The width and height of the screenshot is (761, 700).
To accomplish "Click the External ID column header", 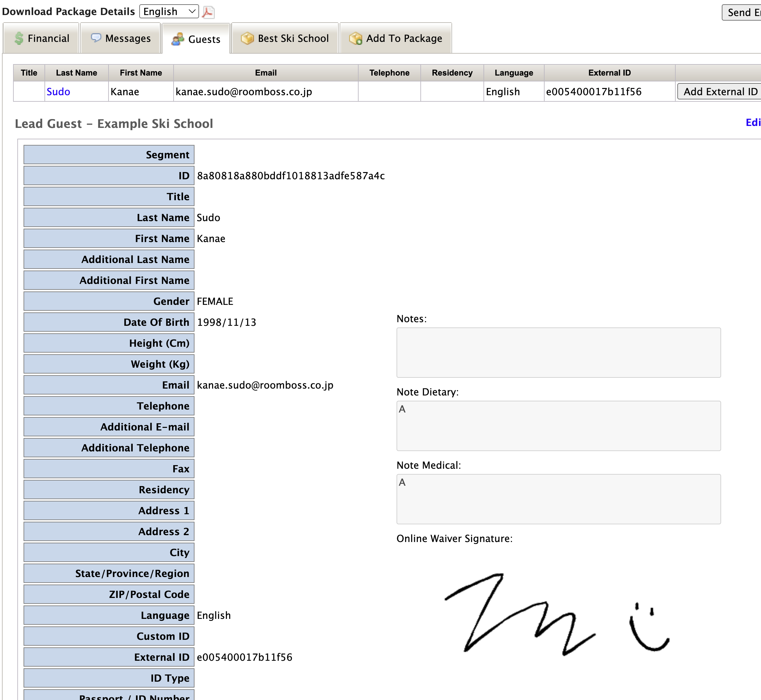I will pyautogui.click(x=609, y=73).
